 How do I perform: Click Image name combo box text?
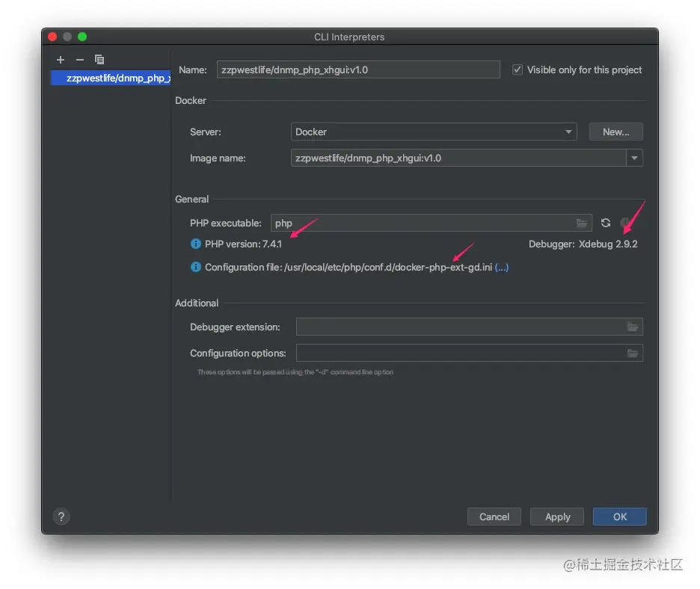368,158
